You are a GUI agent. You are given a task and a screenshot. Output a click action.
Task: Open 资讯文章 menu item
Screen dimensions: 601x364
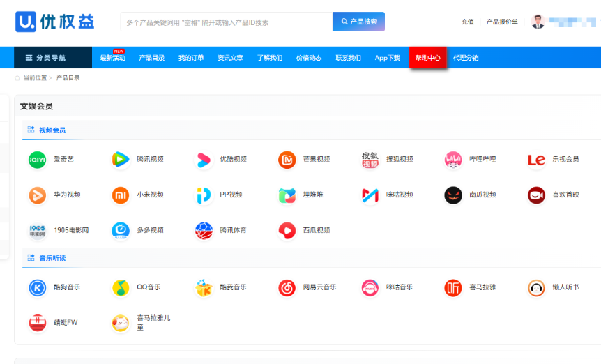(230, 58)
